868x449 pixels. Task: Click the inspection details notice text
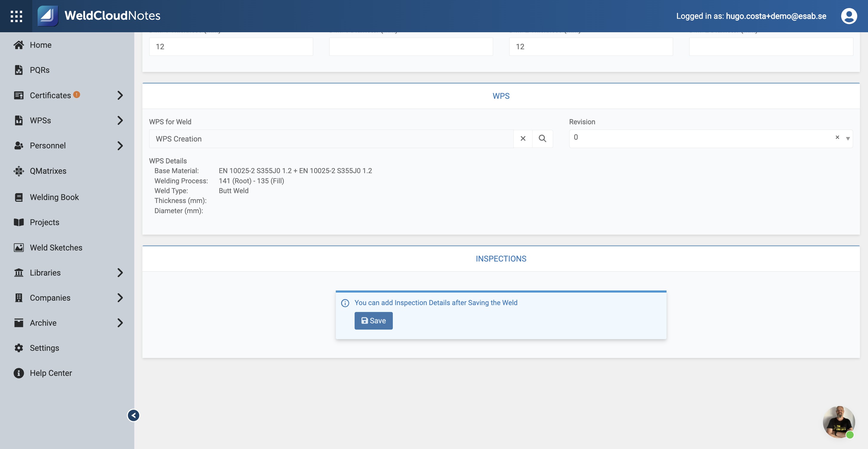tap(436, 303)
